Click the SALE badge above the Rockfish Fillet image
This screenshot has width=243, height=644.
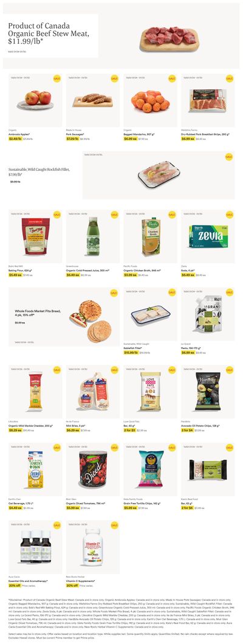[229, 156]
